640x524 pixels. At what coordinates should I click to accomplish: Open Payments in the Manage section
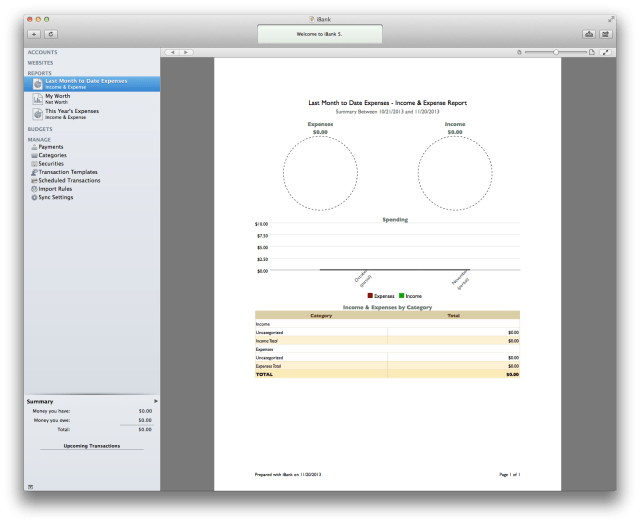[50, 147]
